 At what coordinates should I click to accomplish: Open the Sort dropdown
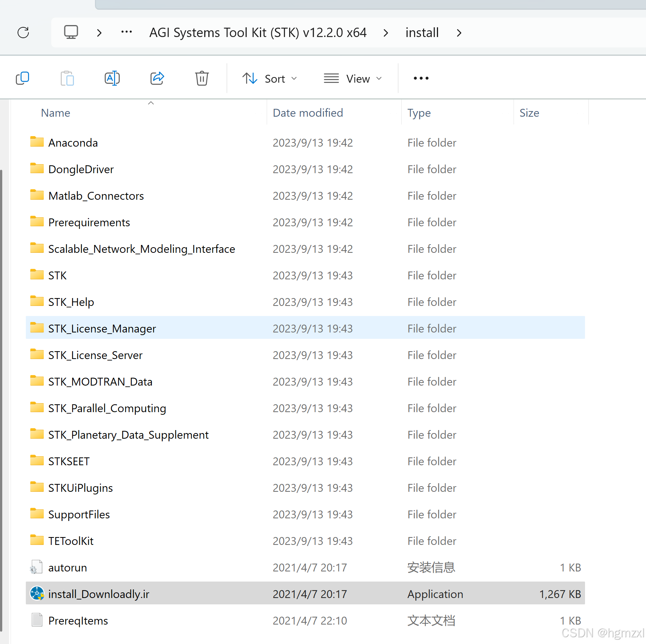[x=270, y=79]
